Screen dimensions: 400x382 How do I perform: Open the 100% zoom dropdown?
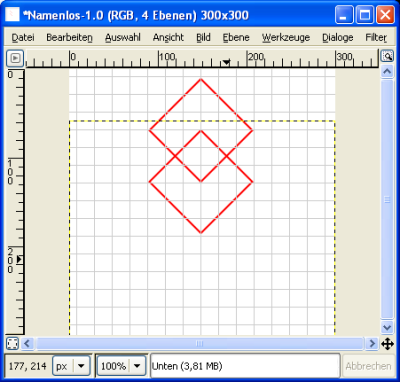click(121, 366)
